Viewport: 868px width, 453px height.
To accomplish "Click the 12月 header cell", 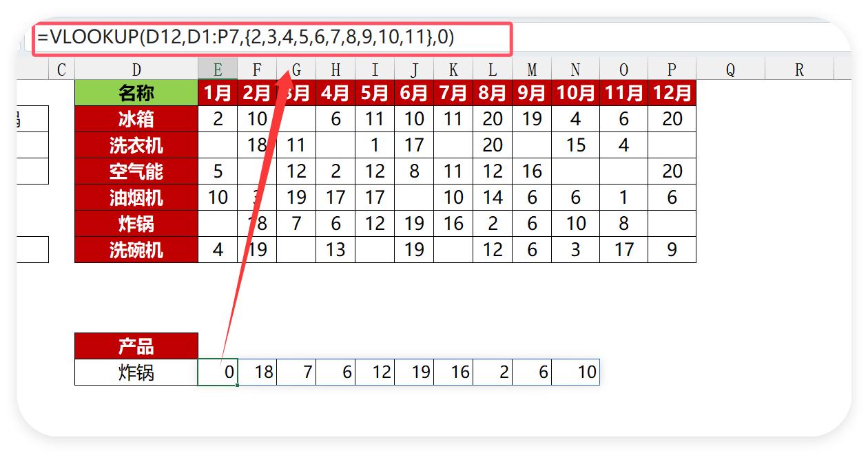I will pyautogui.click(x=672, y=93).
